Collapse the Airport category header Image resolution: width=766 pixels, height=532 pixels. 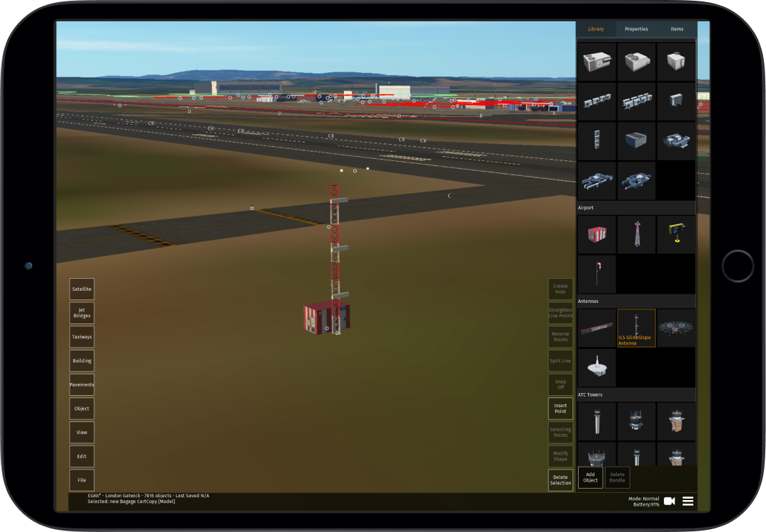[636, 207]
